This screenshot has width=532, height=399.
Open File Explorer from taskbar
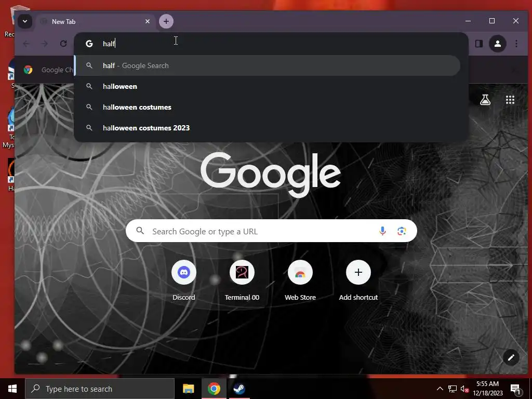188,389
